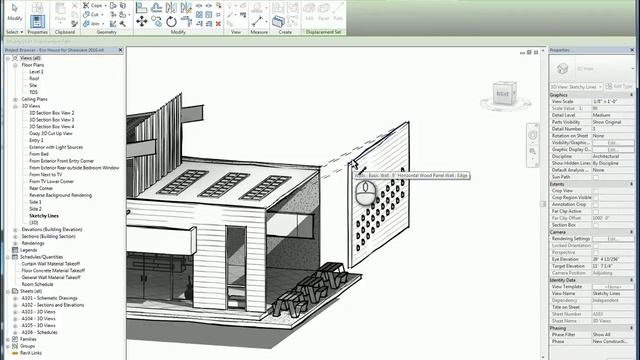Open the Reverse Background Rendering view
This screenshot has width=640, height=360.
[60, 195]
